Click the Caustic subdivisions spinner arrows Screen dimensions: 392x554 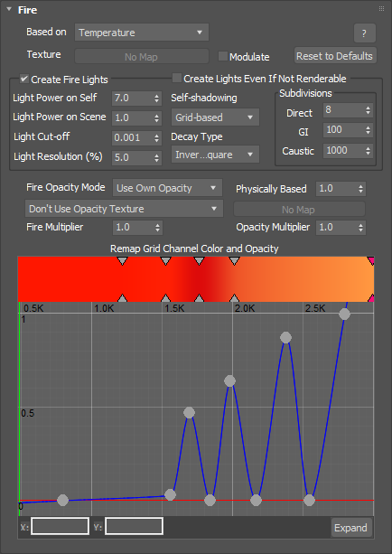point(368,151)
